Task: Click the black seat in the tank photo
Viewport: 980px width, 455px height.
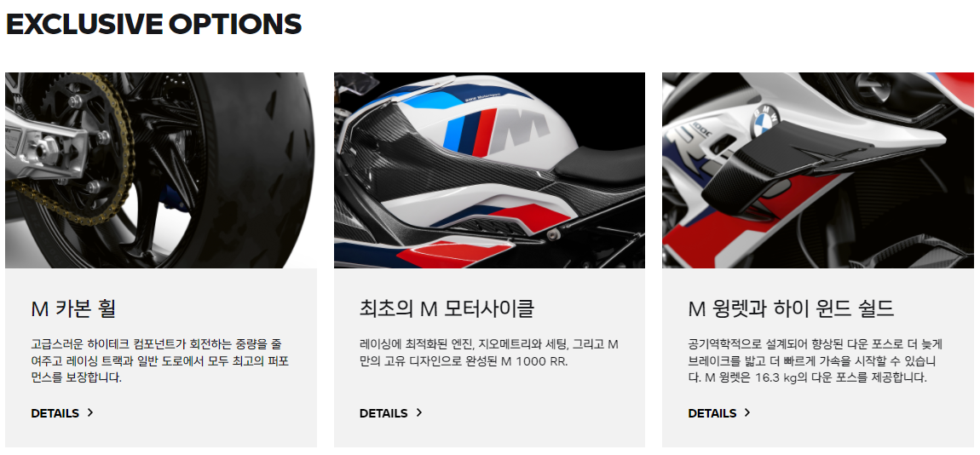Action: click(x=600, y=164)
